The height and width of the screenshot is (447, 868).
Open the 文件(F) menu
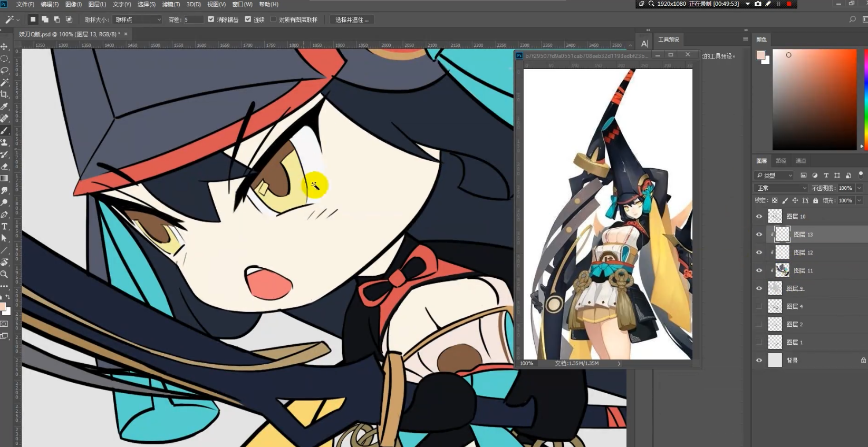pyautogui.click(x=25, y=4)
